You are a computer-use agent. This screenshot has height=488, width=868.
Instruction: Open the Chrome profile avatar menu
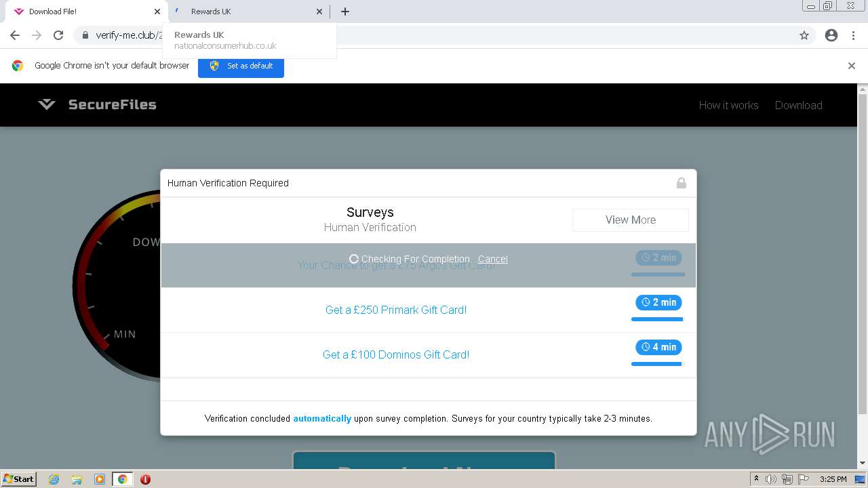(831, 35)
